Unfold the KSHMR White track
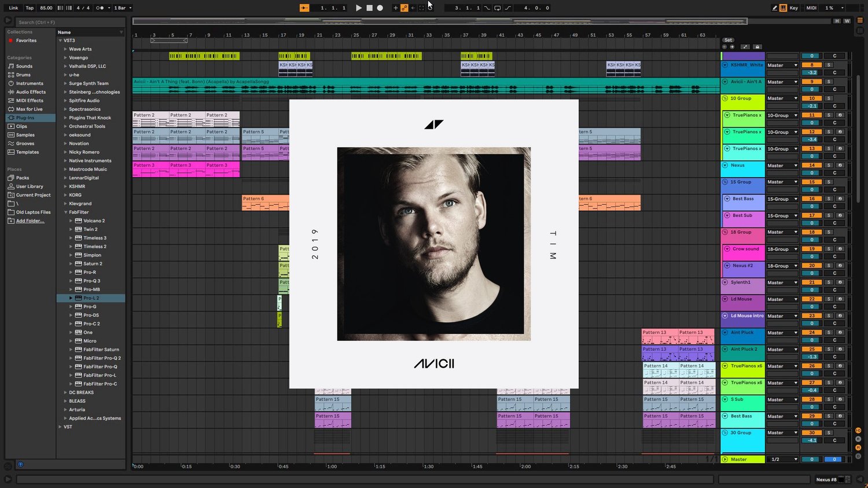The image size is (868, 488). (725, 65)
